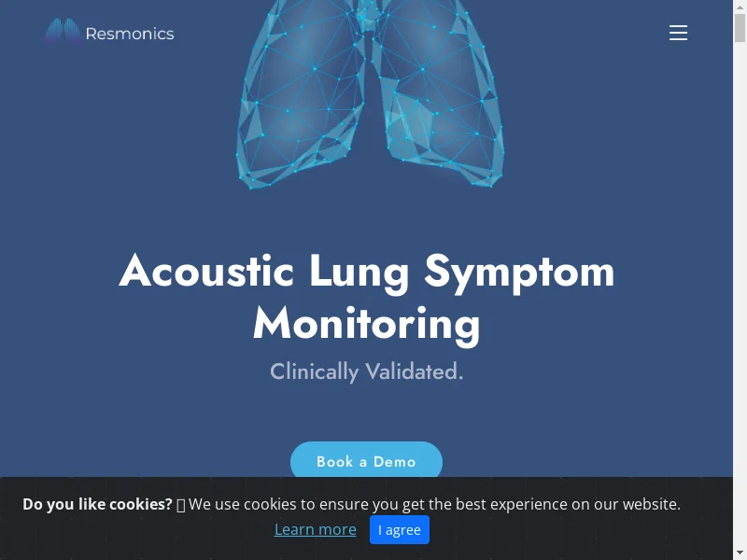The height and width of the screenshot is (560, 747).
Task: Click the Book a Demo button
Action: coord(366,461)
